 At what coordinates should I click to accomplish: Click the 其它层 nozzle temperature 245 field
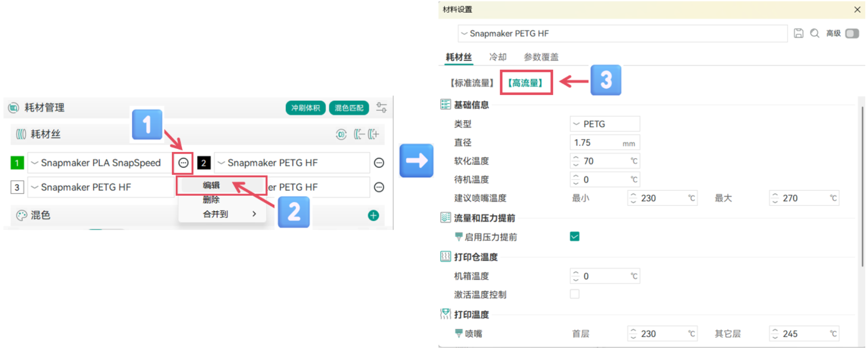pyautogui.click(x=804, y=334)
